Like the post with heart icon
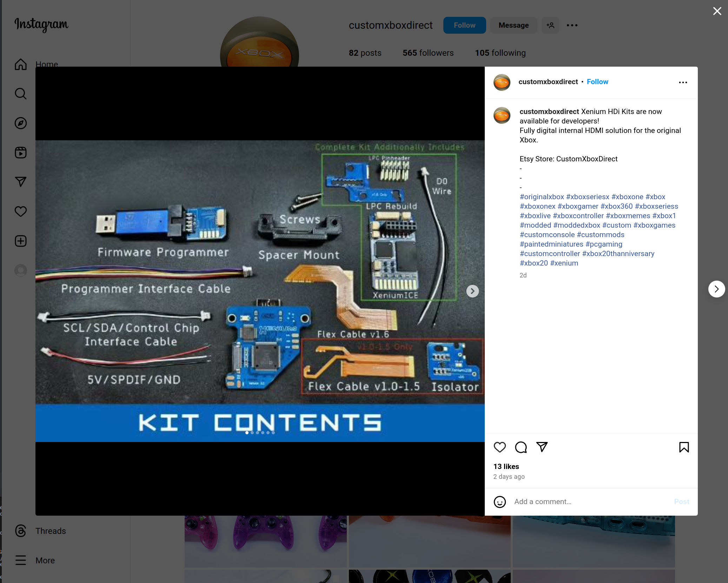The image size is (728, 583). (x=500, y=447)
